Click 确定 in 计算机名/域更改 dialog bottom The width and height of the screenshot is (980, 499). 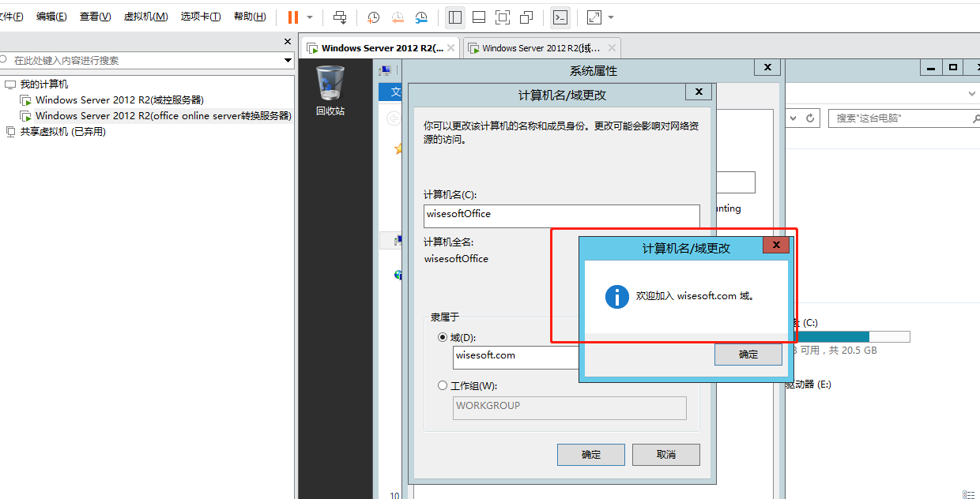click(591, 455)
